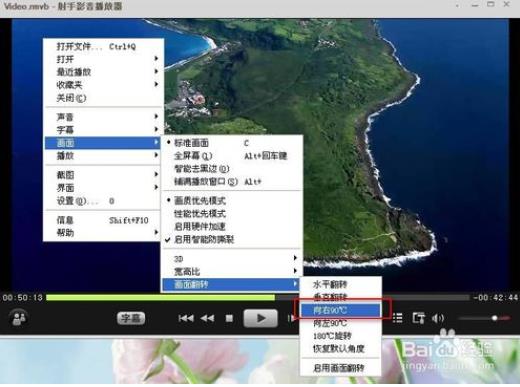
Task: Expand the 3D submenu
Action: click(232, 258)
